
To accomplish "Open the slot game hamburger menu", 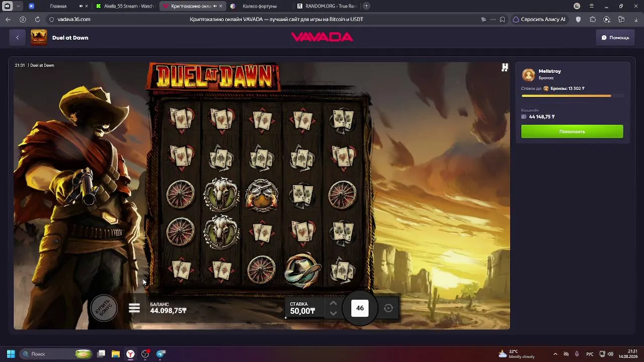I will pos(134,308).
